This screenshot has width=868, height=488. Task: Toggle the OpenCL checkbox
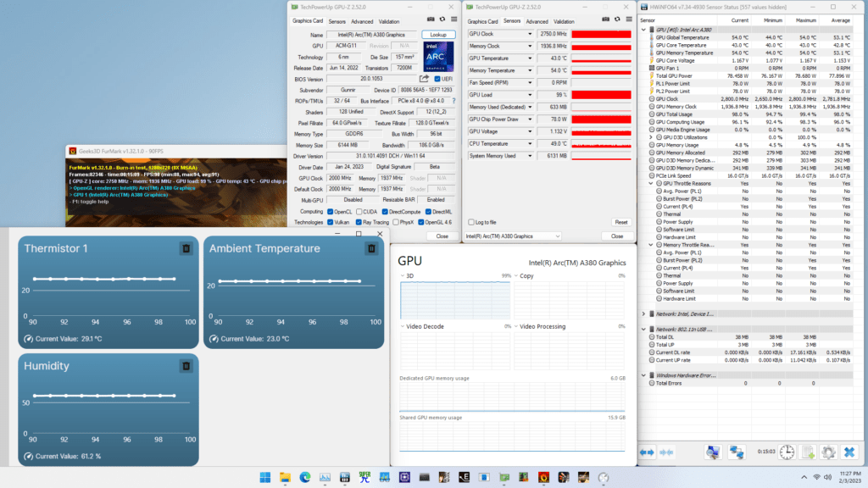pyautogui.click(x=331, y=211)
